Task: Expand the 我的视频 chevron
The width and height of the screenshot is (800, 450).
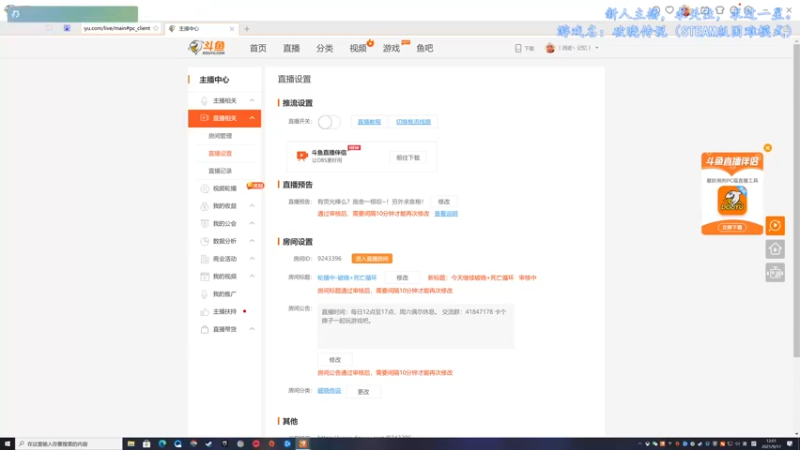Action: click(x=252, y=276)
